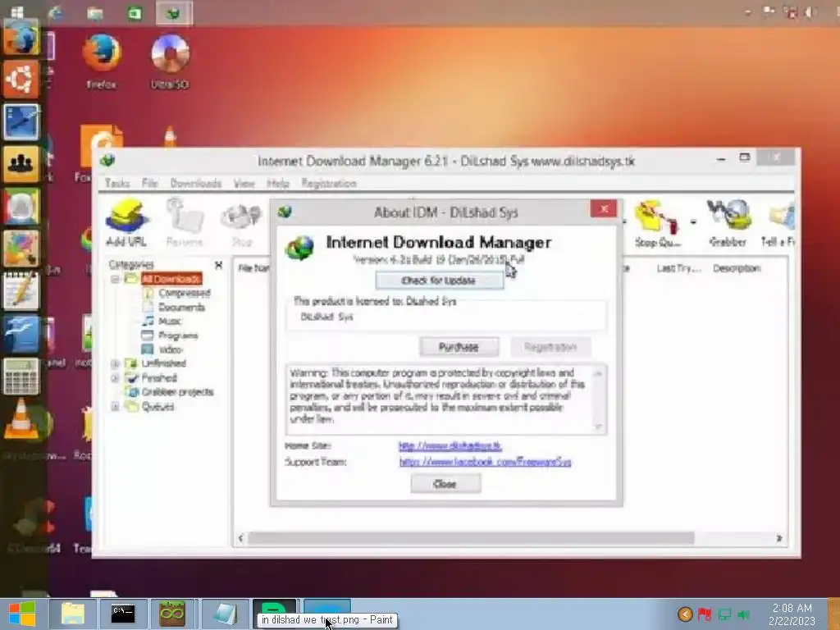Open the paint palette icon in dock
The width and height of the screenshot is (840, 630).
[21, 248]
